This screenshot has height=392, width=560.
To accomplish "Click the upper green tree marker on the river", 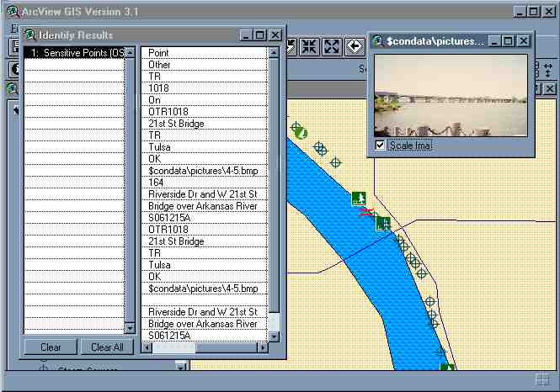I will pyautogui.click(x=359, y=199).
